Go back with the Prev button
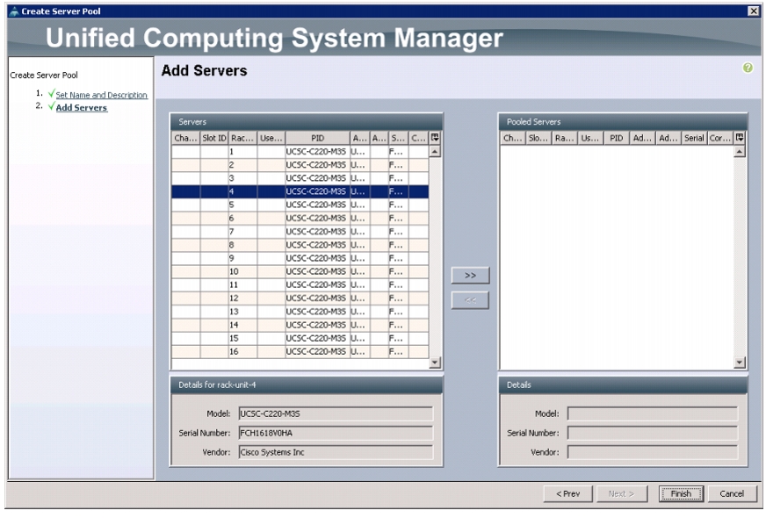The width and height of the screenshot is (766, 532). click(567, 493)
